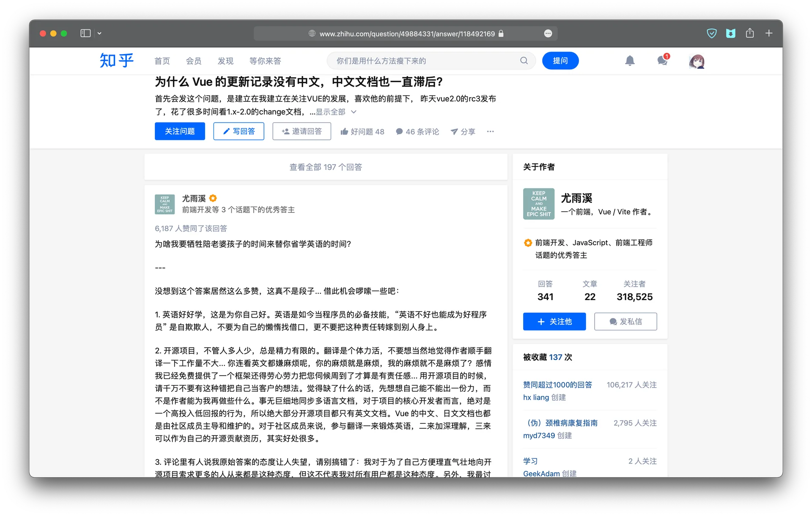Screen dimensions: 812x516
Task: Open the user profile avatar
Action: [696, 61]
